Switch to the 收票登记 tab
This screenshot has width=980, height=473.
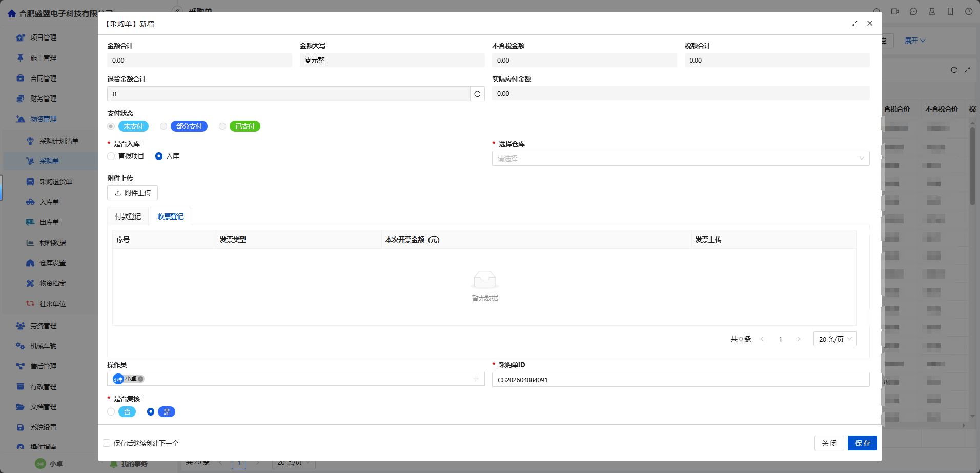click(170, 216)
